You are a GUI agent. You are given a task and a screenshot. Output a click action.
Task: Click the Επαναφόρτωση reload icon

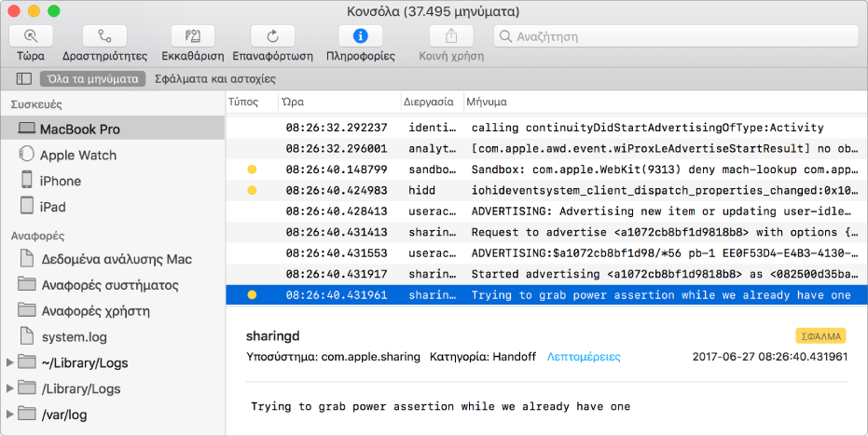click(272, 36)
